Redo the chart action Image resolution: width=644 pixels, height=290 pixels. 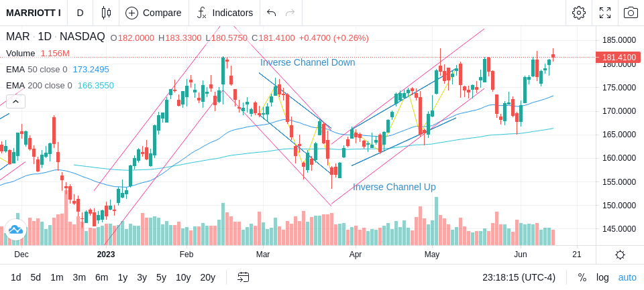[x=290, y=13]
